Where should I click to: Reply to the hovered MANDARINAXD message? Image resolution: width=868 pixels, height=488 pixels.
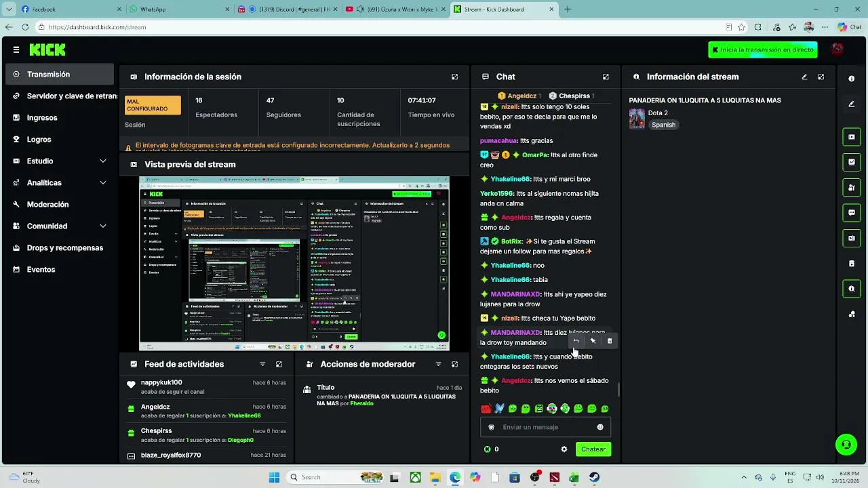pos(576,341)
